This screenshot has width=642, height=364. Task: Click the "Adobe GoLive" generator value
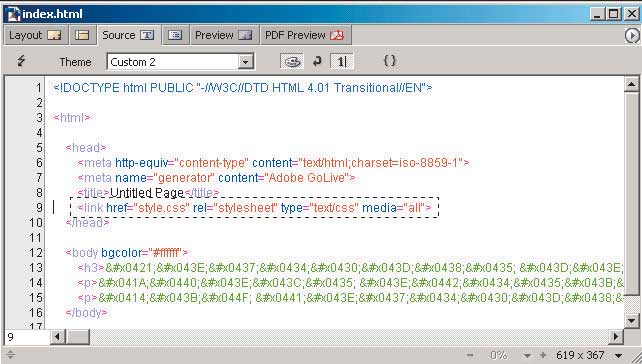click(306, 178)
